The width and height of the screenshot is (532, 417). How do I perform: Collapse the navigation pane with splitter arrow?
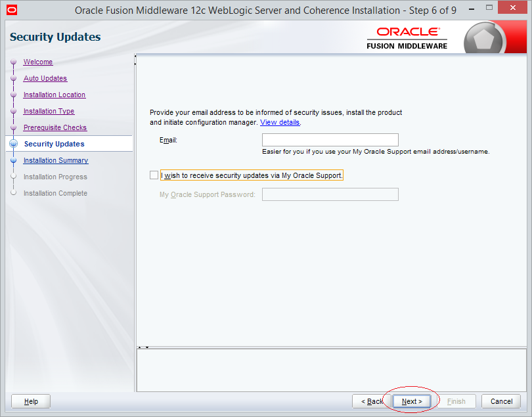(135, 56)
